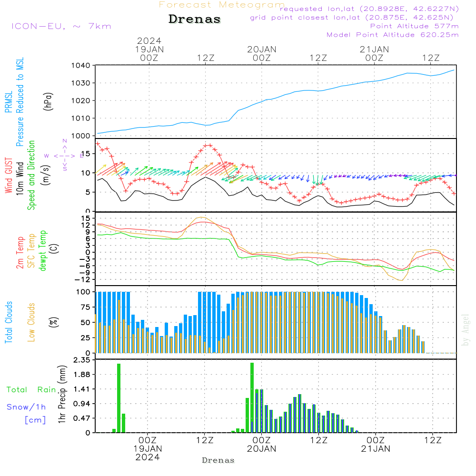Select the 1010 pressure axis value
This screenshot has width=476, height=476.
click(x=81, y=119)
